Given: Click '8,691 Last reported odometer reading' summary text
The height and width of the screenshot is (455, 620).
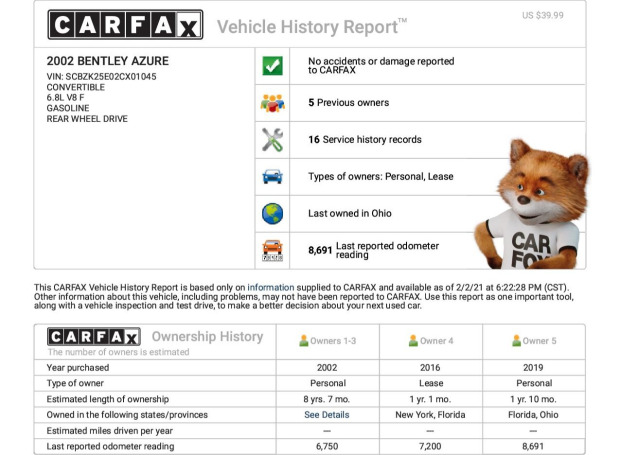Looking at the screenshot, I should click(374, 250).
